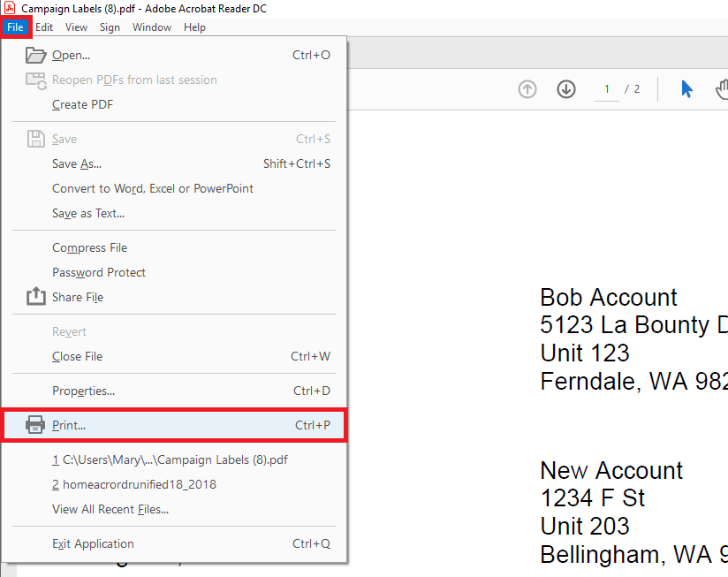Click the open folder icon
This screenshot has width=728, height=577.
35,55
